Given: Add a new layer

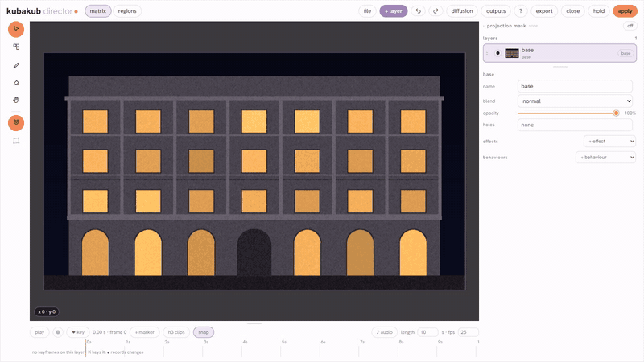Looking at the screenshot, I should coord(393,11).
